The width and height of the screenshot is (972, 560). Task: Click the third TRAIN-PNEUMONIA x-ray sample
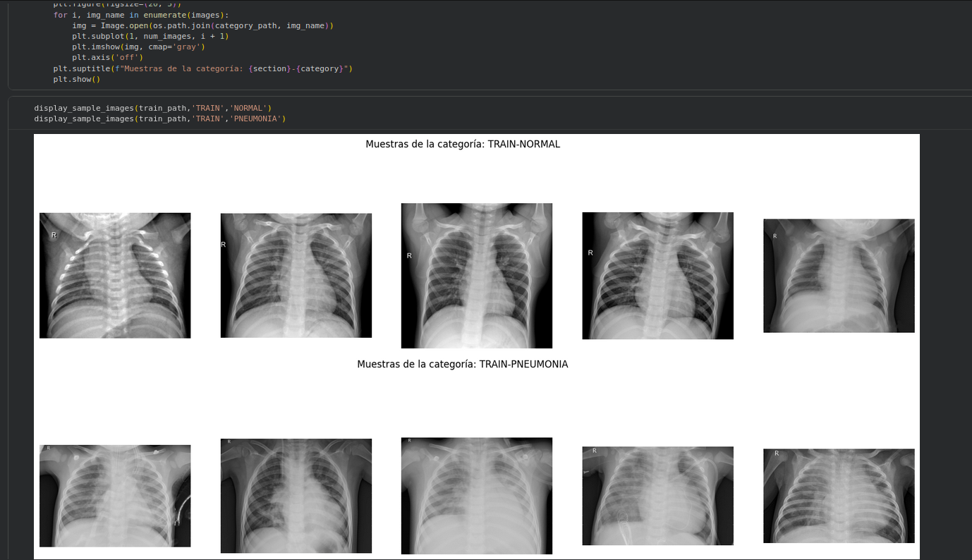[476, 495]
